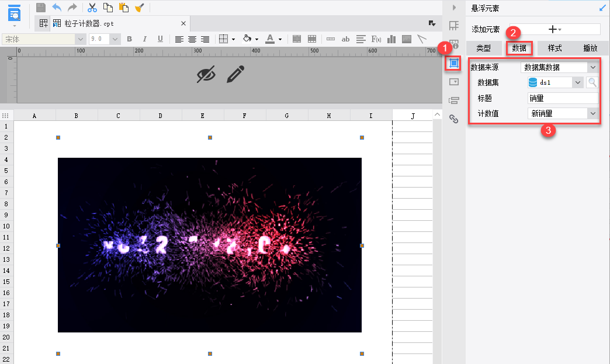Screen dimensions: 610x364
Task: Click the table grid icon beside the document tab
Action: point(44,23)
